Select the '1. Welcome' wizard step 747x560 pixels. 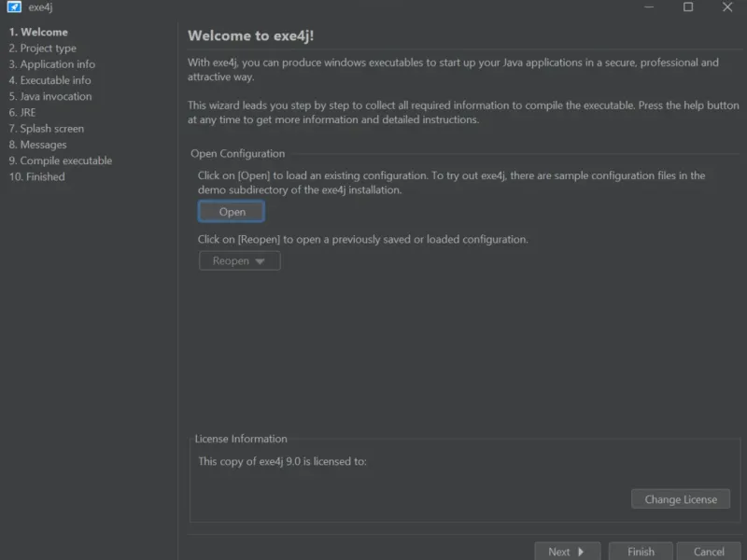click(x=38, y=32)
